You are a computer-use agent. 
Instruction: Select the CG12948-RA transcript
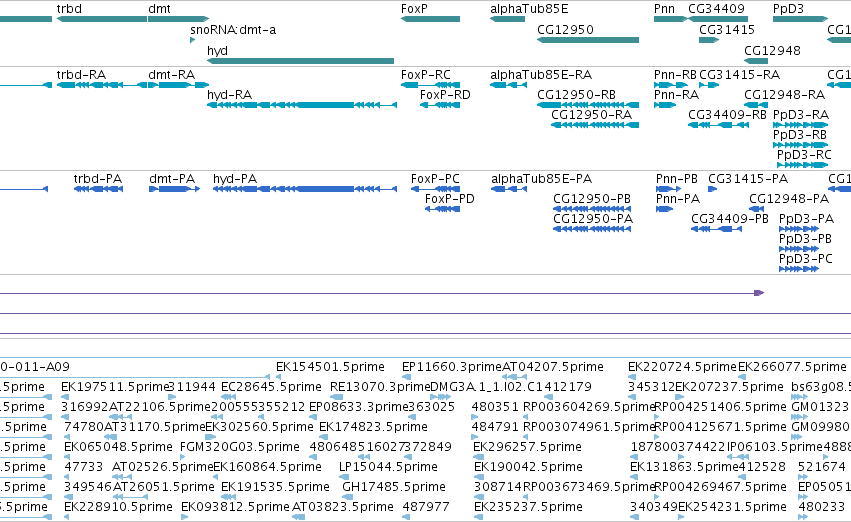[756, 105]
